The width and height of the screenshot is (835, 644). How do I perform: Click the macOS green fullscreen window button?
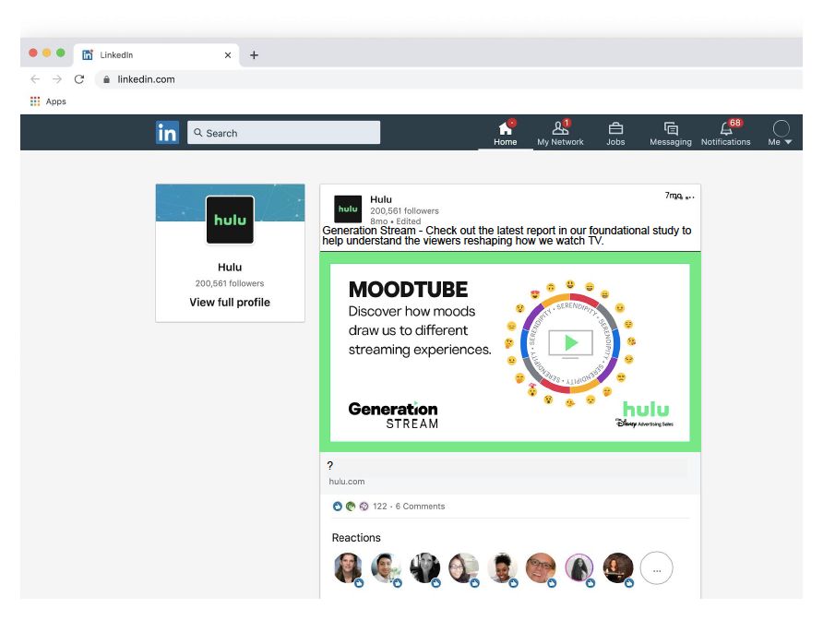(61, 53)
